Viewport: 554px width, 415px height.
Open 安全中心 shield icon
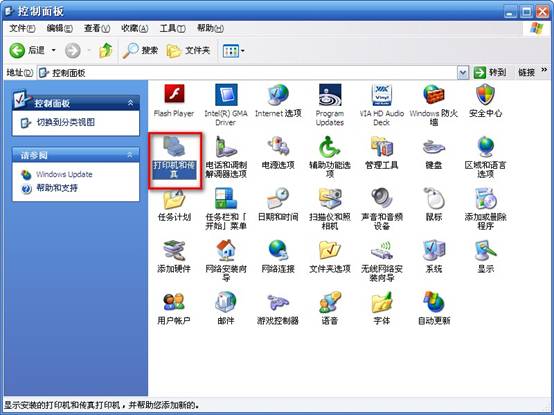coord(485,101)
